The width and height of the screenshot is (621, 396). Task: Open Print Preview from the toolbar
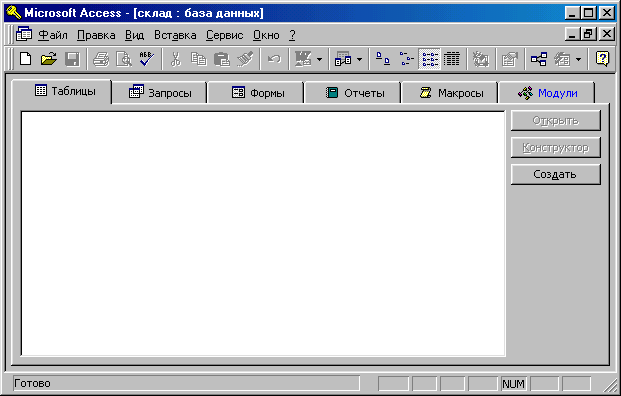pos(124,59)
